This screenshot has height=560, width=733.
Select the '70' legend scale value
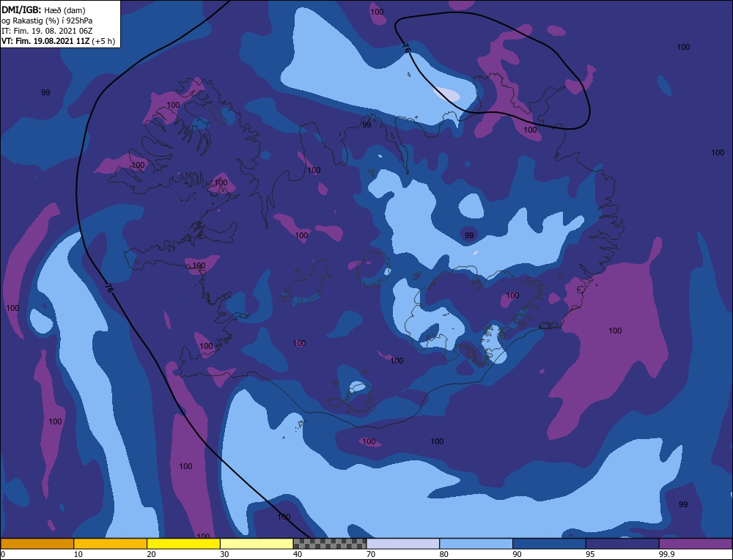click(x=371, y=554)
